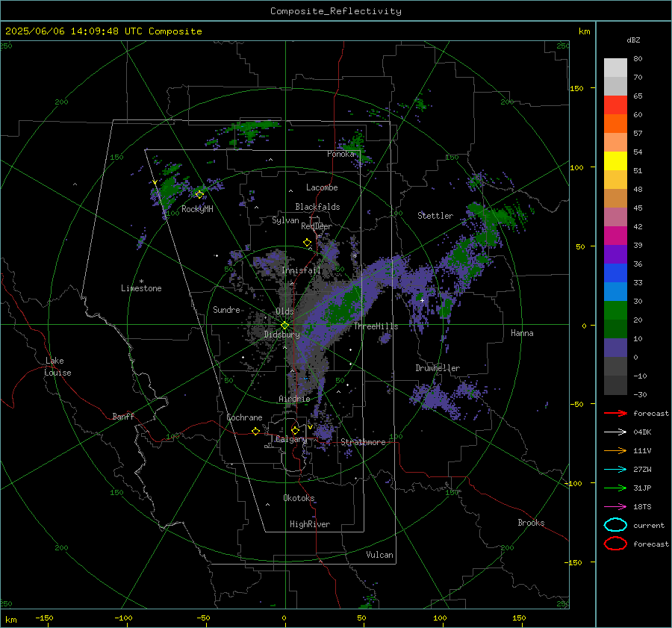672x628 pixels.
Task: Click the Okotoks town label
Action: click(299, 498)
